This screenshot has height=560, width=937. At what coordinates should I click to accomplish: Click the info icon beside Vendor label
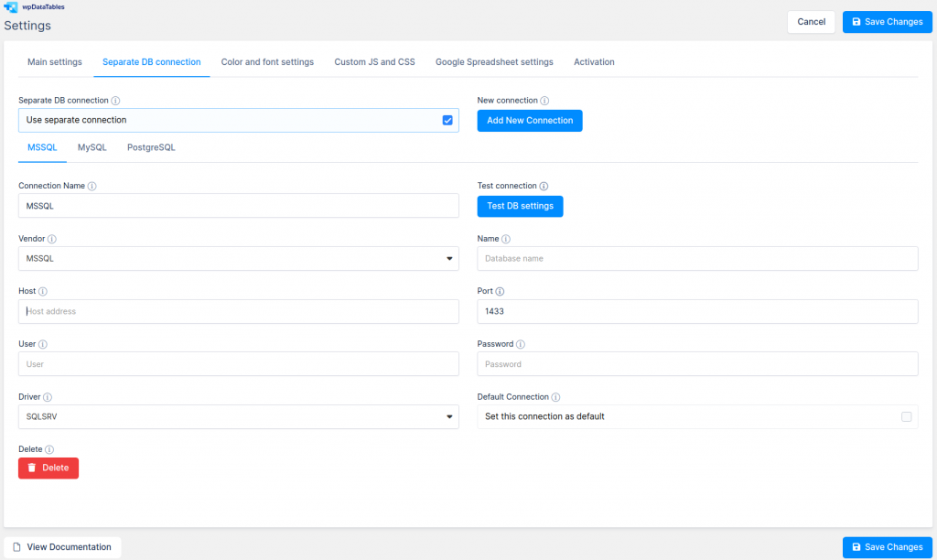(x=51, y=239)
